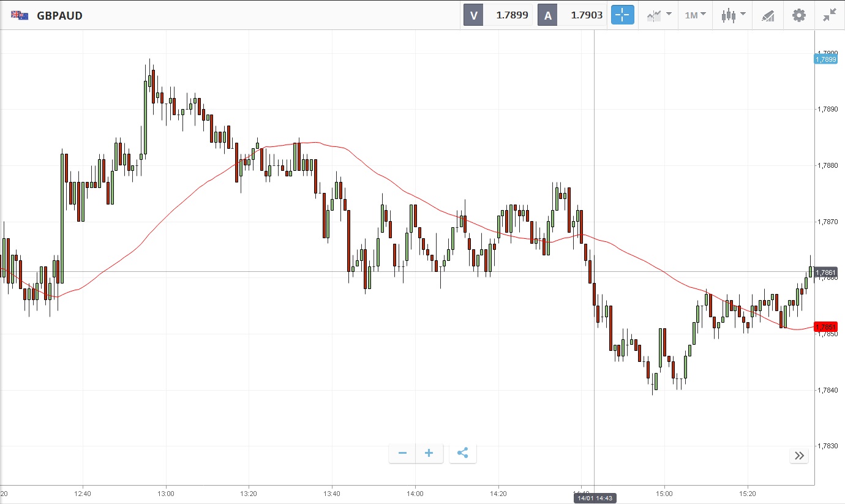Click the red 1,7851 moving average label

tap(825, 327)
